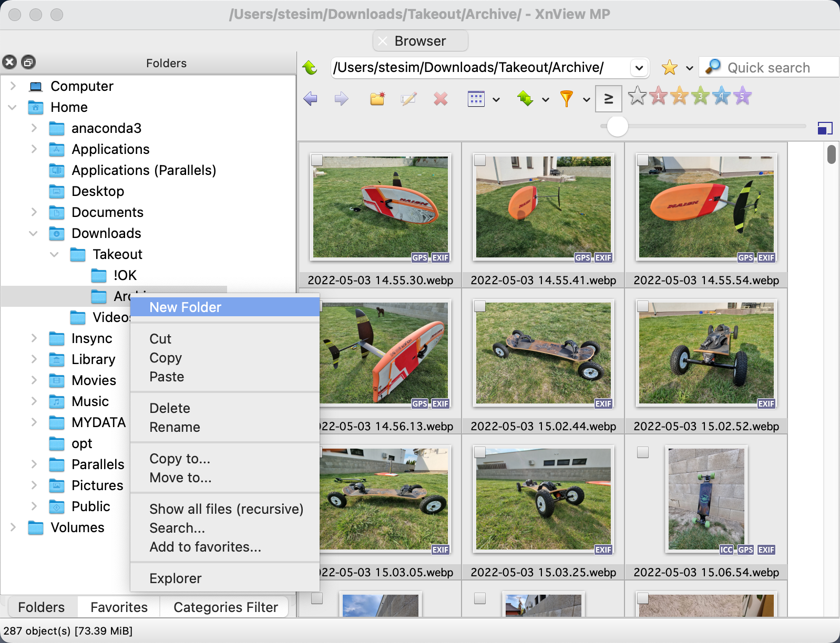Click the thumbnail view mode grid icon
The height and width of the screenshot is (643, 840).
[x=476, y=99]
